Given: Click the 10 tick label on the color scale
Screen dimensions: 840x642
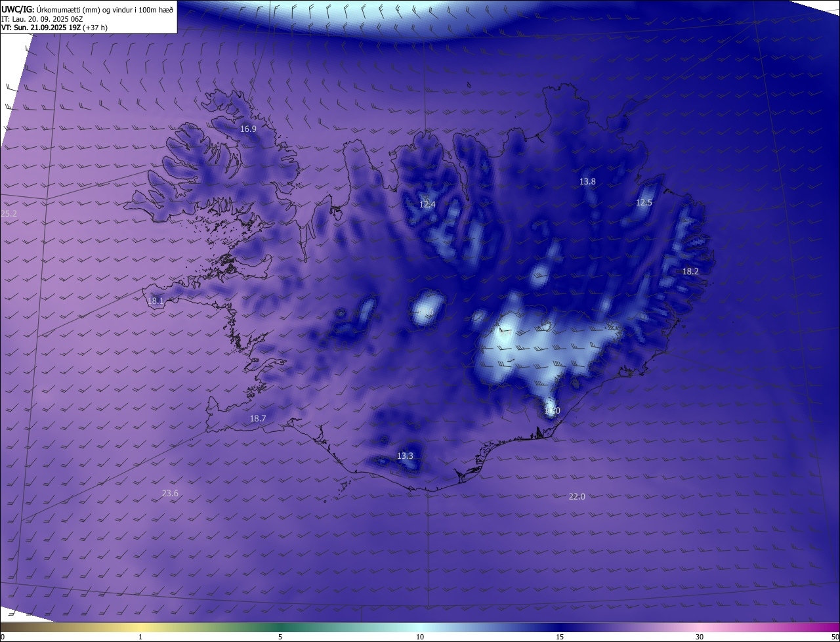Looking at the screenshot, I should coord(420,637).
